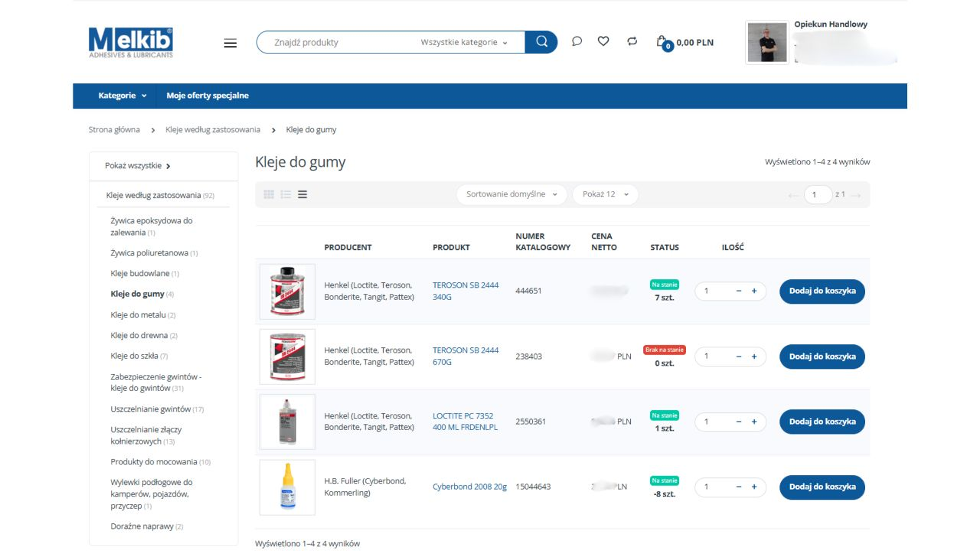This screenshot has height=551, width=980.
Task: Open the shopping cart icon
Action: click(x=662, y=42)
